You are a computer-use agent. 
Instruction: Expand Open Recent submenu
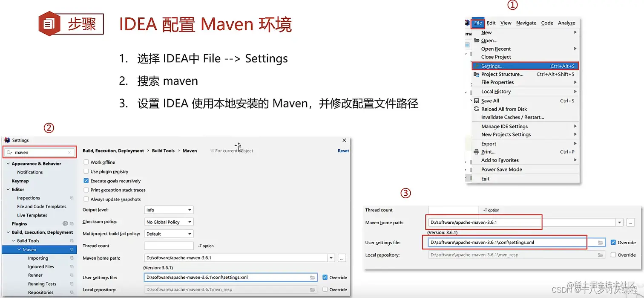526,49
